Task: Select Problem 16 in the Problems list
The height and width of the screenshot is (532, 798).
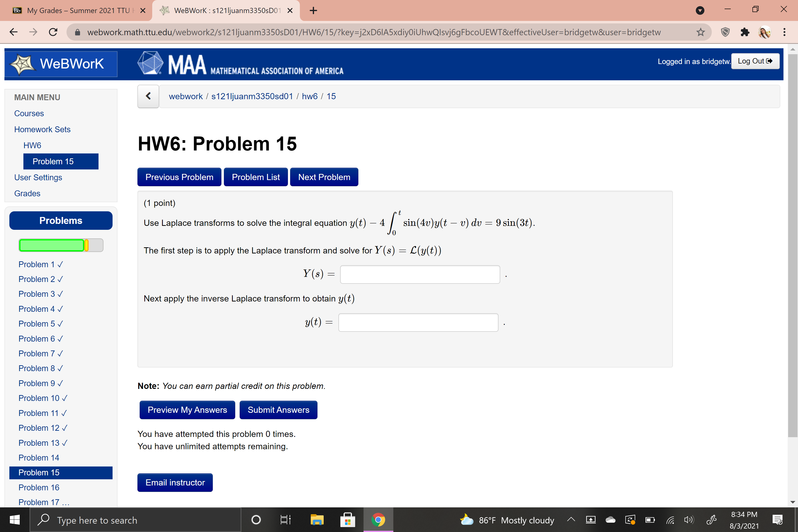Action: click(x=39, y=487)
